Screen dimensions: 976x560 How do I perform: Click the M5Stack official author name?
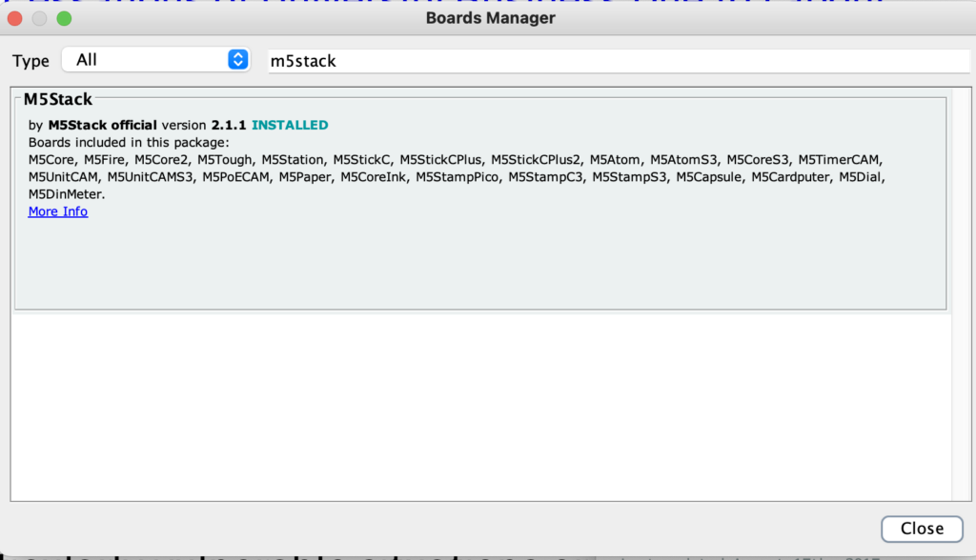(102, 125)
